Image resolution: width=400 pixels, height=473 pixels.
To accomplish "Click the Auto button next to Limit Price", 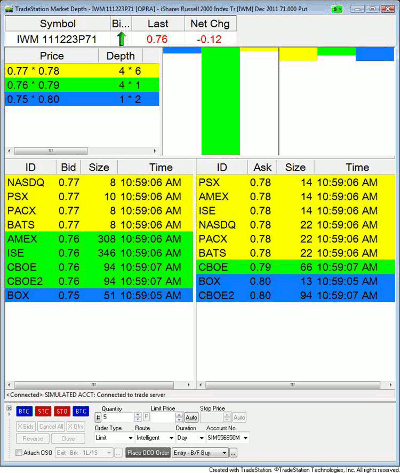I will click(191, 417).
